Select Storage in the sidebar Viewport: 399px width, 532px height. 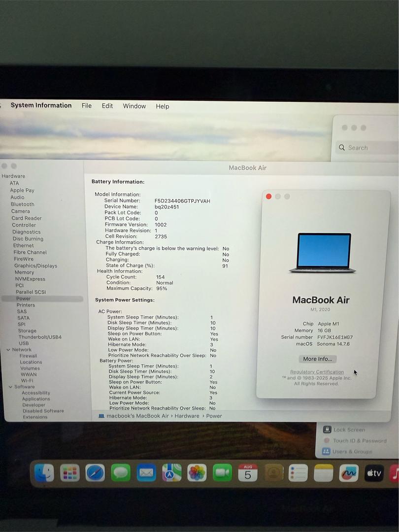[27, 331]
